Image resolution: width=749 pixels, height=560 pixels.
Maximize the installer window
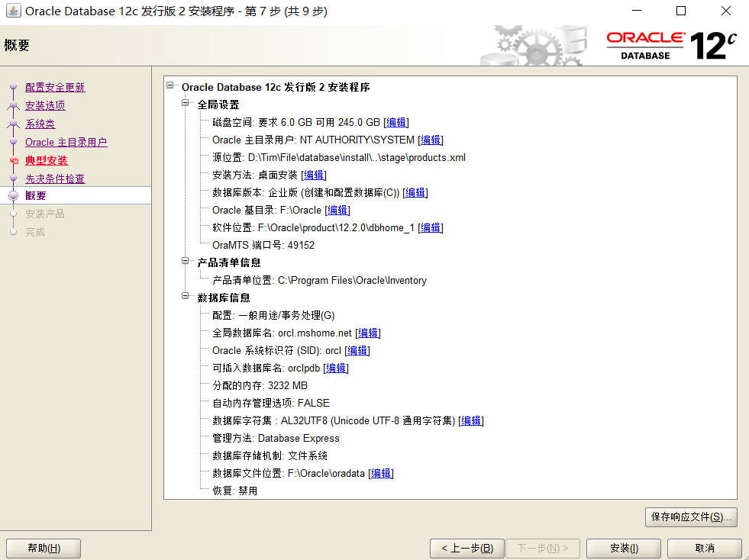pyautogui.click(x=681, y=11)
